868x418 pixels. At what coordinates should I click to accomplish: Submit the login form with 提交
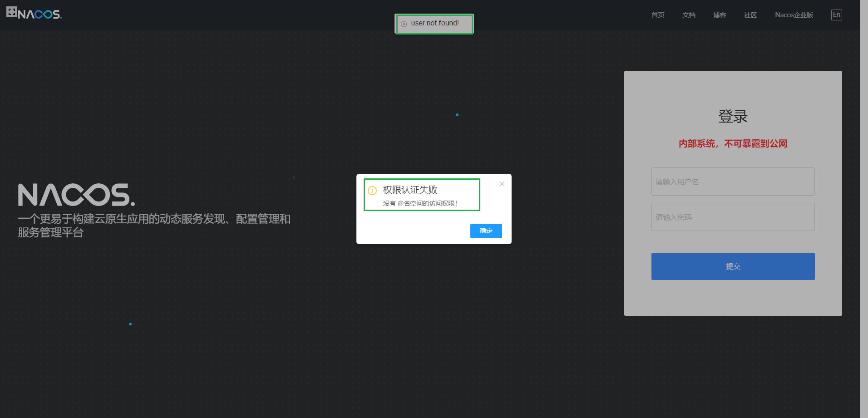click(733, 266)
